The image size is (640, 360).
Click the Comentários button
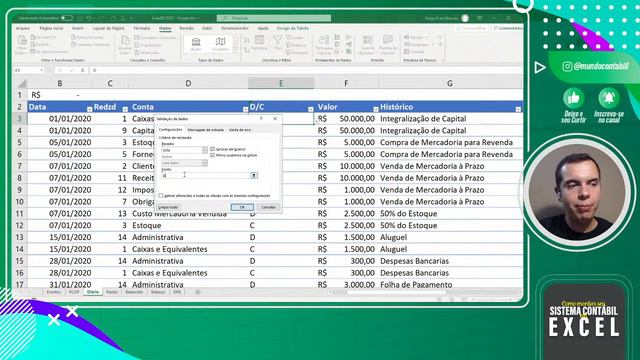click(508, 28)
